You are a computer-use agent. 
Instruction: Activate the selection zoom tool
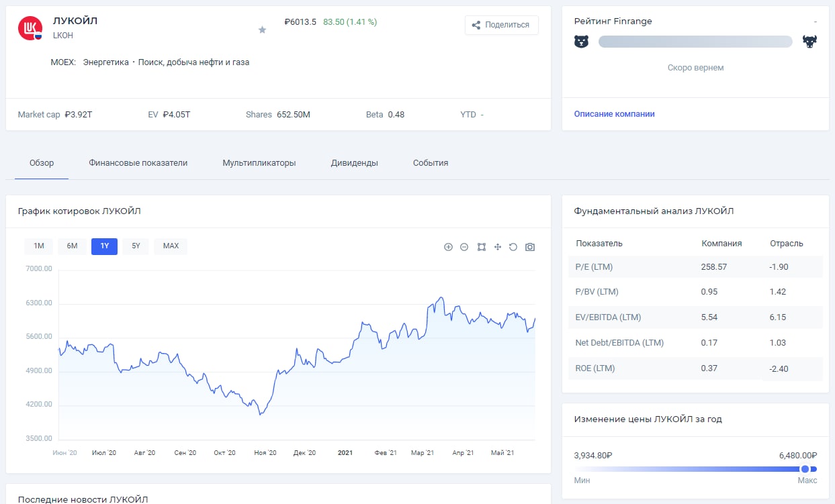pos(481,247)
